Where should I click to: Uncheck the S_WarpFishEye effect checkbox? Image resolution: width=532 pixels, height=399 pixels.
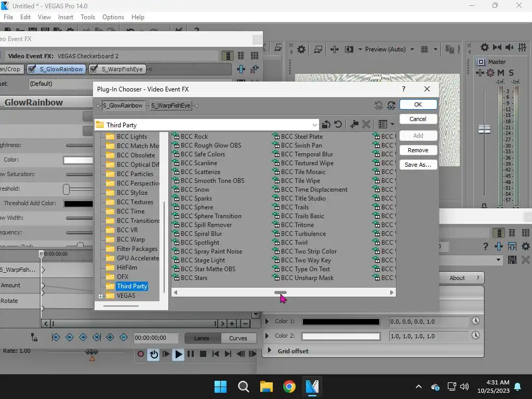(x=93, y=69)
